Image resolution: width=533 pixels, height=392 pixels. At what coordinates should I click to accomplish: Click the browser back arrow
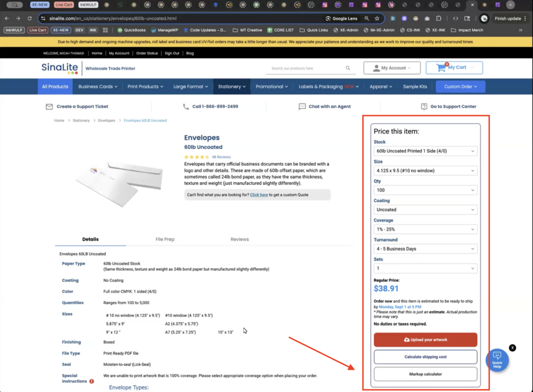pyautogui.click(x=7, y=18)
